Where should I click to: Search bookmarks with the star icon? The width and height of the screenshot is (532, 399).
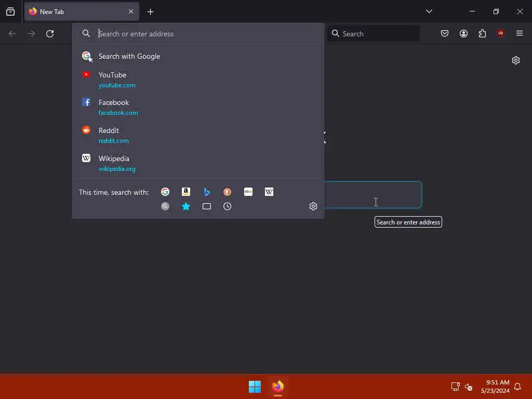(186, 206)
